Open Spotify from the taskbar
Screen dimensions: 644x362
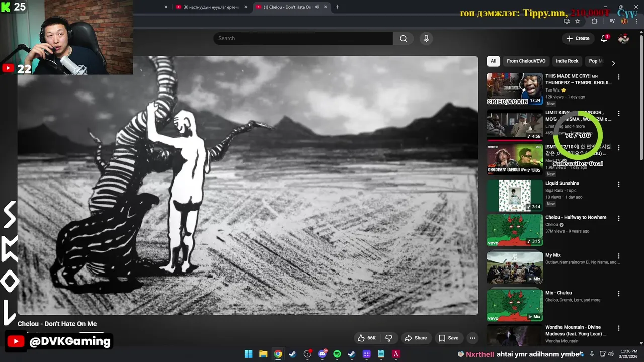point(337,354)
